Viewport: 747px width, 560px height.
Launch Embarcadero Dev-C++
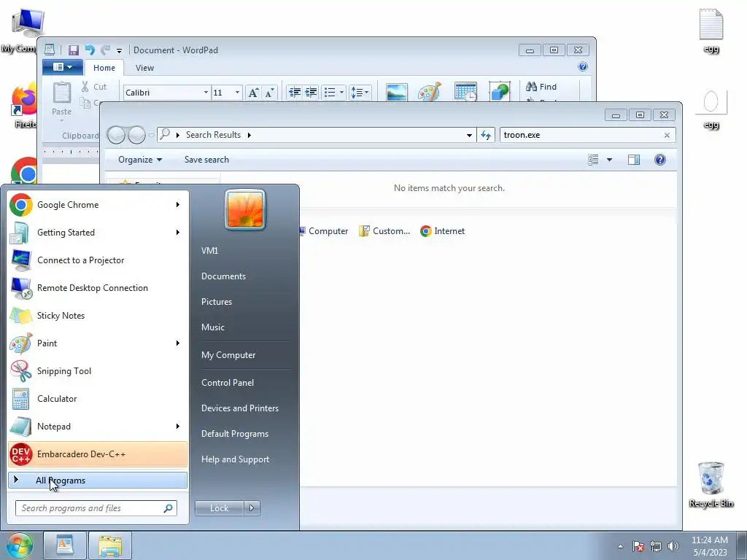[98, 454]
